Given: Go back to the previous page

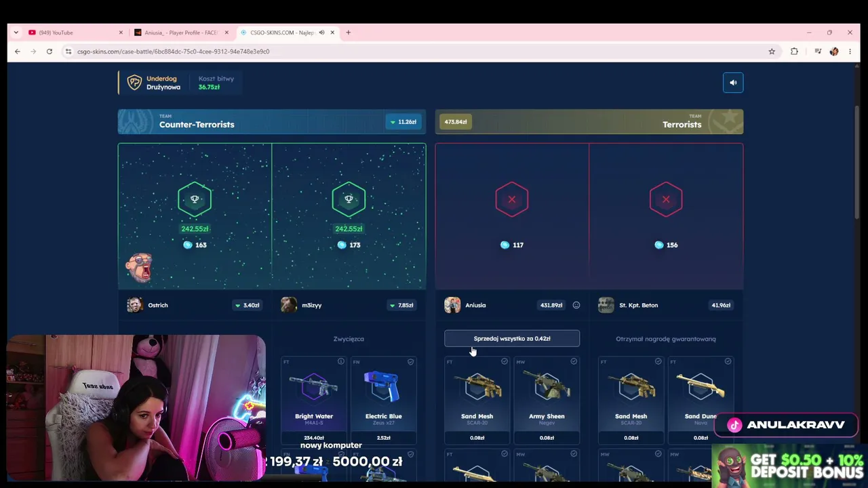Looking at the screenshot, I should (x=18, y=52).
